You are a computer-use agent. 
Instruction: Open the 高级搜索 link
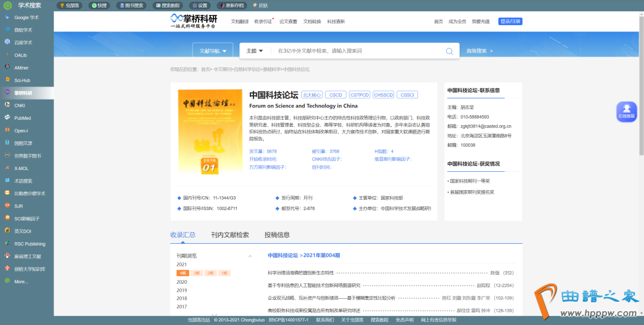coord(479,51)
